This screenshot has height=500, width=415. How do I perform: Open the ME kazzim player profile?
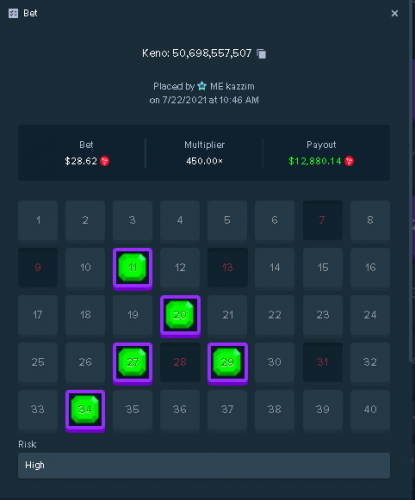tap(232, 86)
